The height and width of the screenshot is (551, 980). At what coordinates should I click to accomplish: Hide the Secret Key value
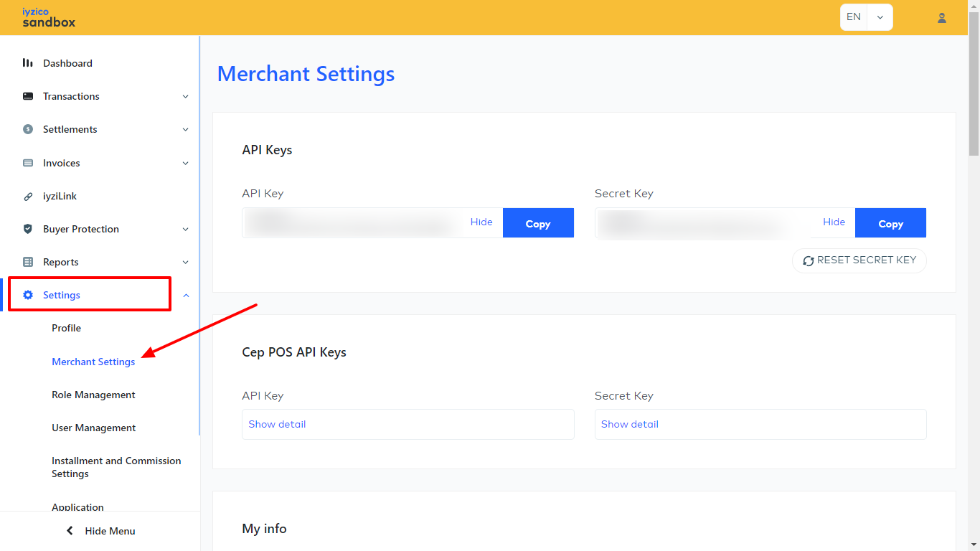tap(834, 222)
